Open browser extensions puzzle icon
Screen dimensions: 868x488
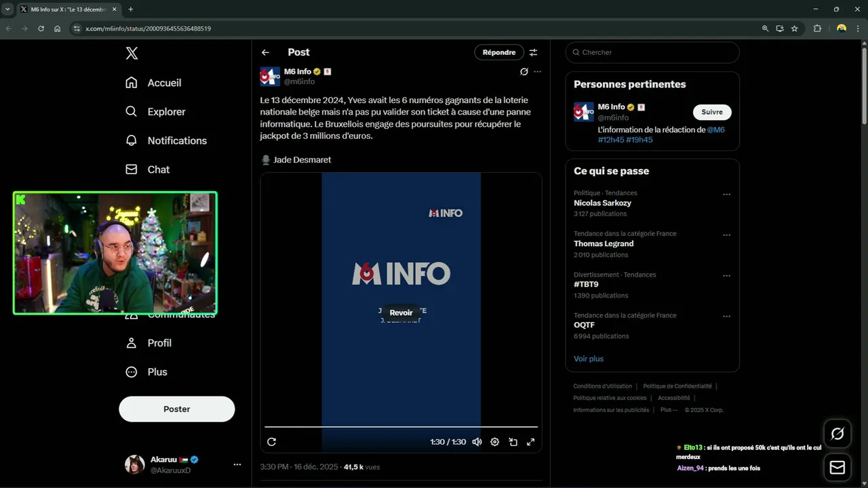tap(817, 28)
